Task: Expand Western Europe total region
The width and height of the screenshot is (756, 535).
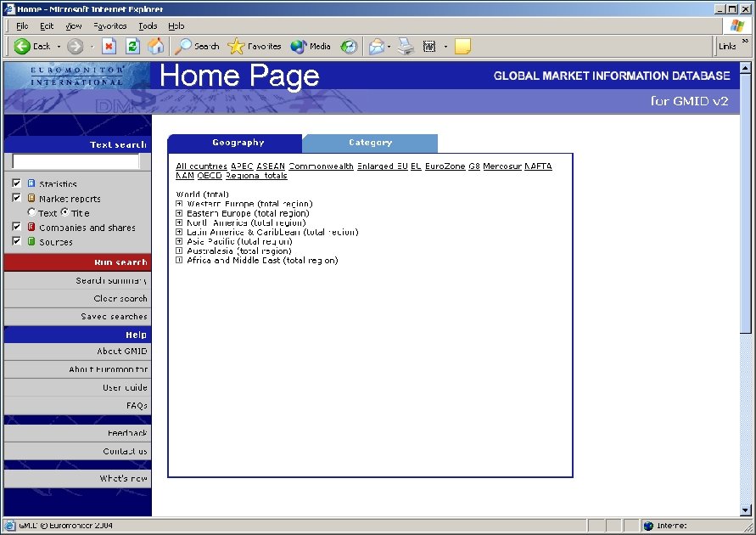Action: [177, 204]
